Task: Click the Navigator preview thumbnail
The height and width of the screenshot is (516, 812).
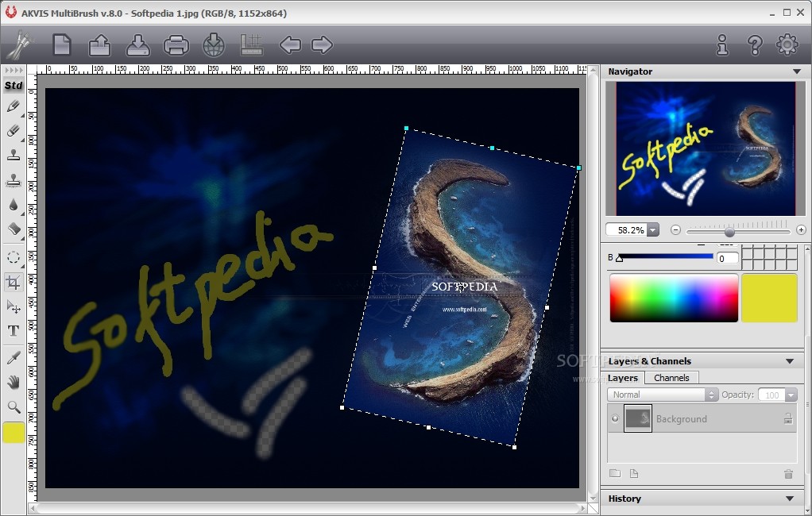Action: tap(706, 148)
